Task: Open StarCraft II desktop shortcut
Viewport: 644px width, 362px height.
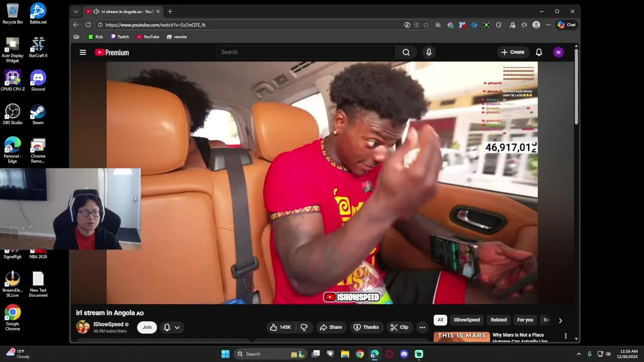Action: pos(38,47)
